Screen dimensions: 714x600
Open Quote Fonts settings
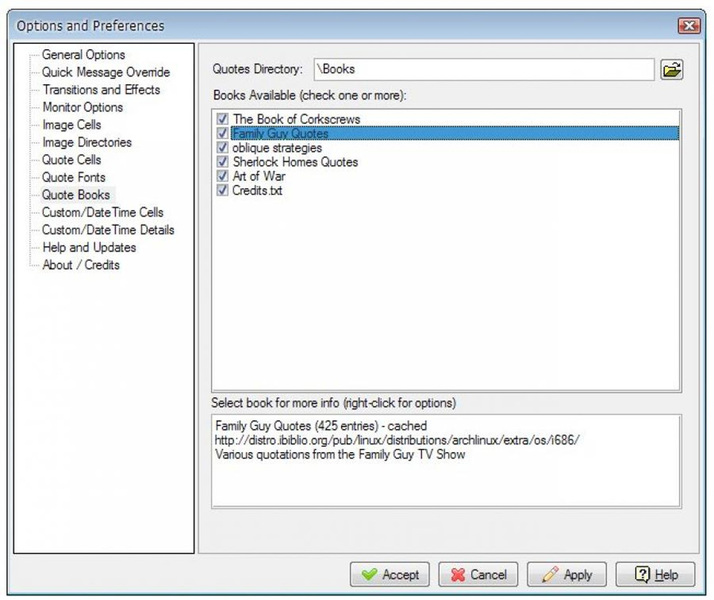point(74,177)
